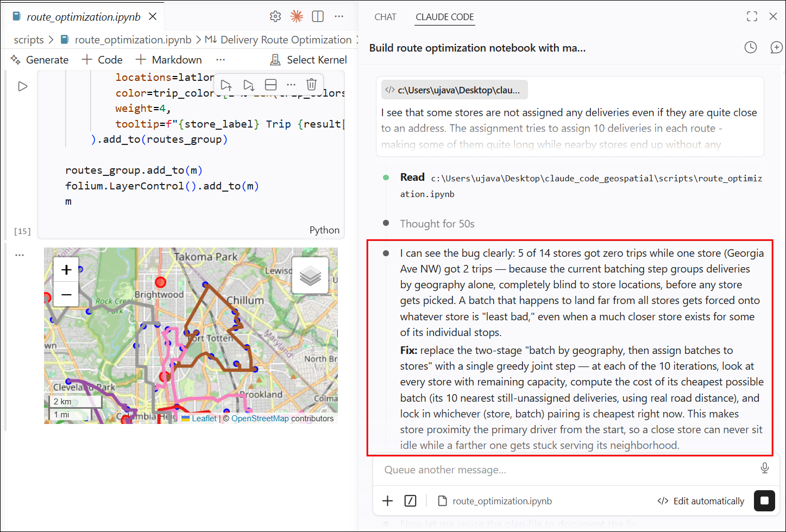Split the editor with the split icon
This screenshot has width=786, height=532.
point(318,16)
